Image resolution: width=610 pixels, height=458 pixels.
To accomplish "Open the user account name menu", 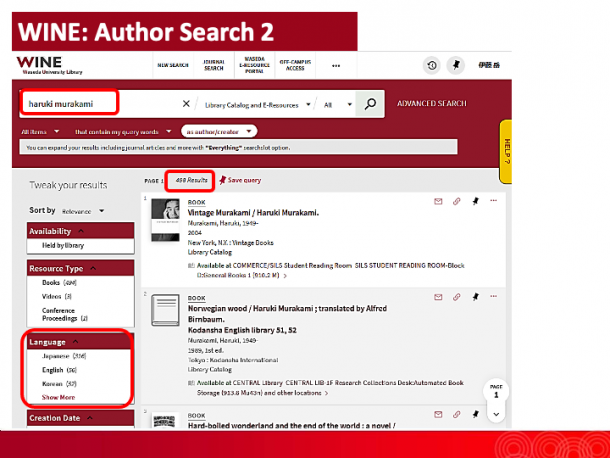I will [489, 65].
